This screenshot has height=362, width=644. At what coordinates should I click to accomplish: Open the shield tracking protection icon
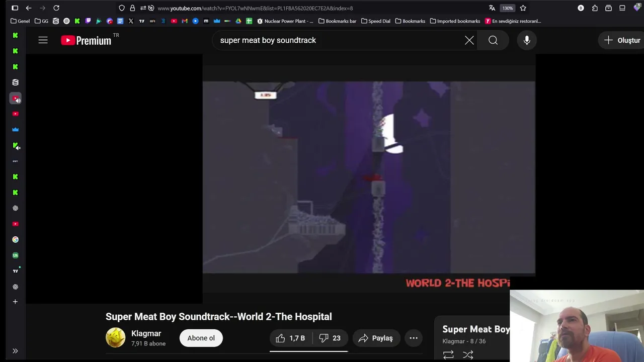coord(122,8)
